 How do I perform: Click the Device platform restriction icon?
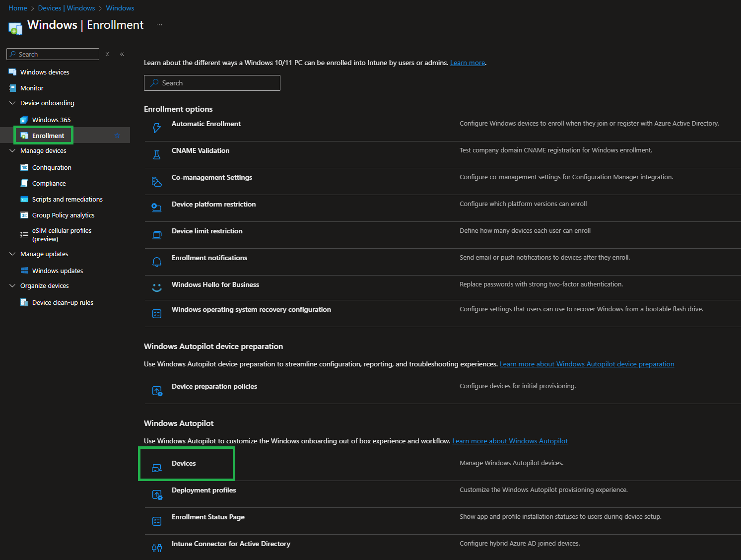pos(157,208)
